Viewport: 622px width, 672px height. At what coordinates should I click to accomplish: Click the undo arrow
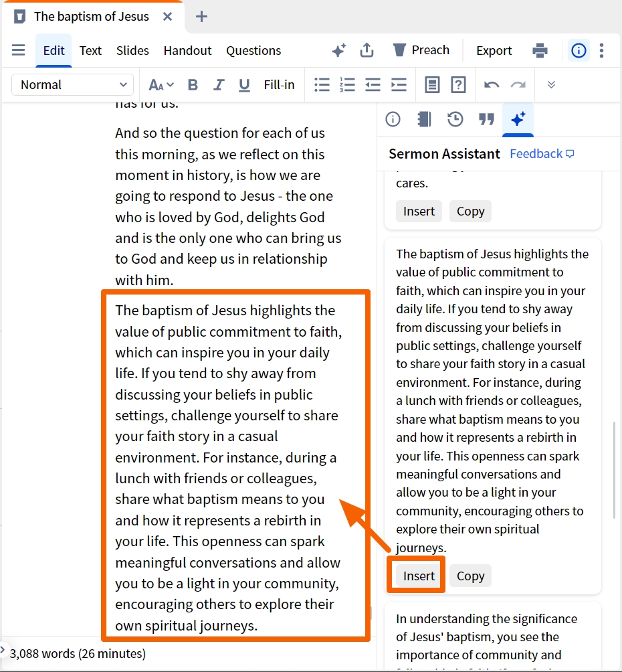coord(492,85)
